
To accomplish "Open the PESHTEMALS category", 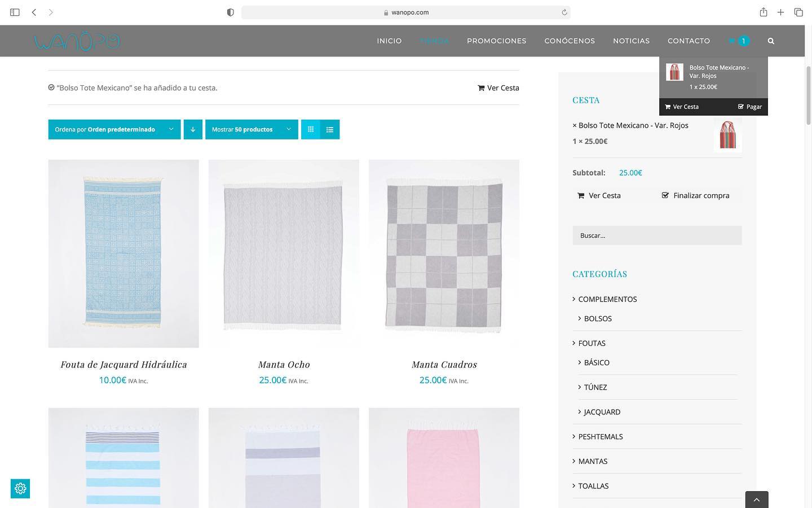I will click(601, 436).
